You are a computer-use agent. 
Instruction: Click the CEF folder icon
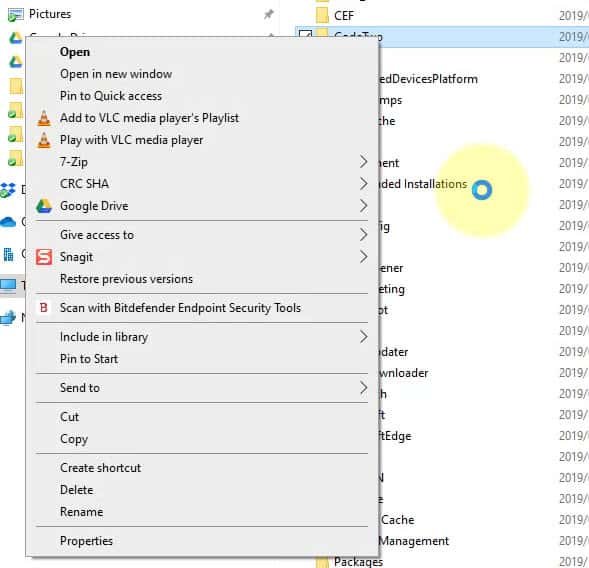click(322, 15)
